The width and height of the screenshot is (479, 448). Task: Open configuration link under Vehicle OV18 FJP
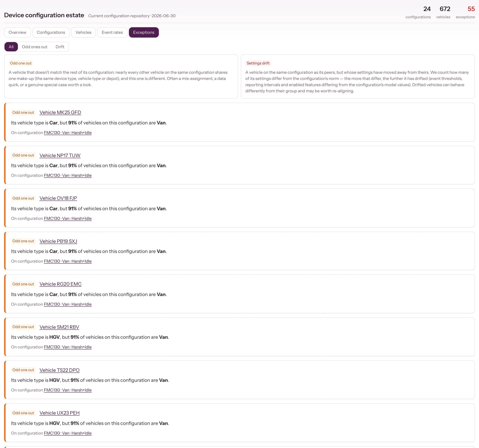tap(68, 218)
